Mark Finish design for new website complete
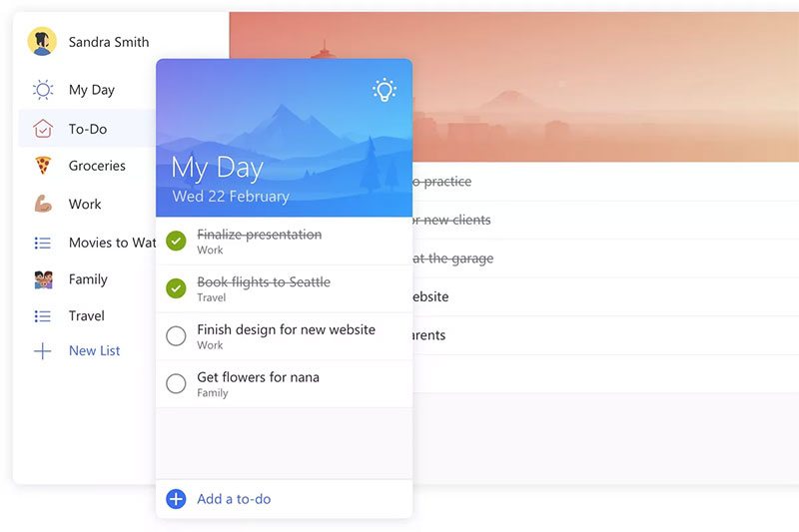This screenshot has width=799, height=532. coord(176,336)
